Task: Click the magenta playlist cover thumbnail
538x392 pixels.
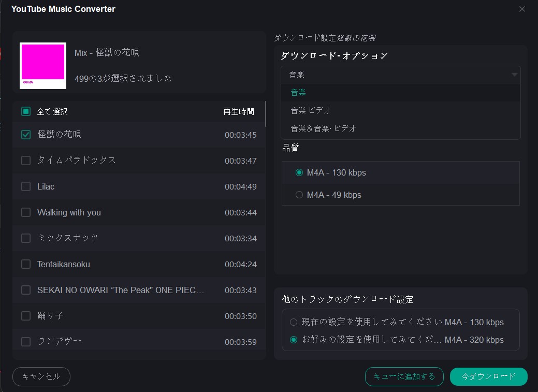Action: point(43,66)
